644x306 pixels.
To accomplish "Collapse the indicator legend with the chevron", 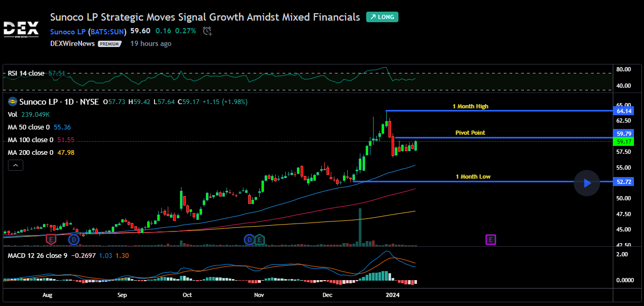I will [16, 165].
